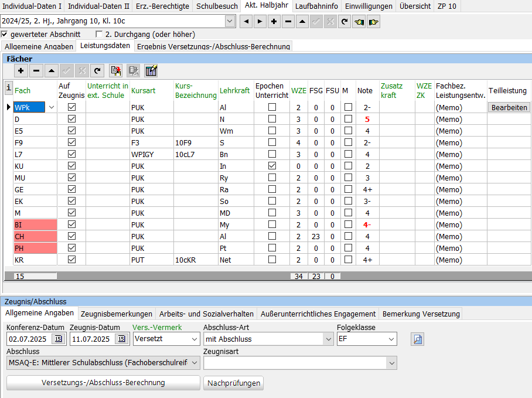Screen dimensions: 532x398
Task: Open the Abschluss-Art dropdown
Action: 328,339
